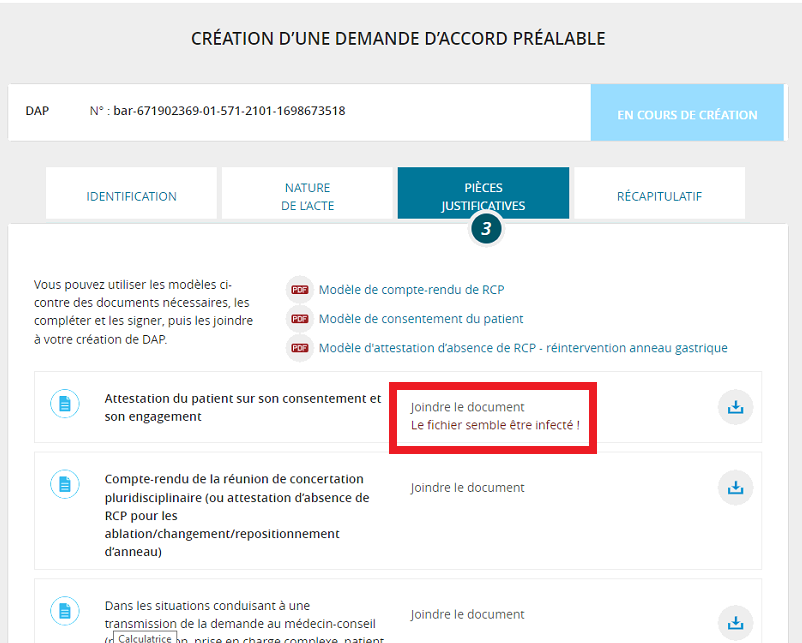Click document icon of médecin-conseil situations row
The height and width of the screenshot is (643, 802).
click(x=65, y=611)
